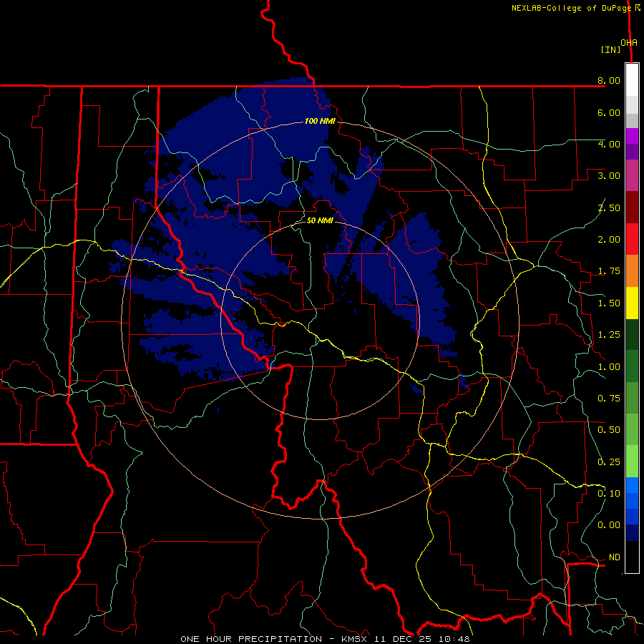Pick the white swatch in the color scale
The height and width of the screenshot is (644, 644).
pos(632,80)
